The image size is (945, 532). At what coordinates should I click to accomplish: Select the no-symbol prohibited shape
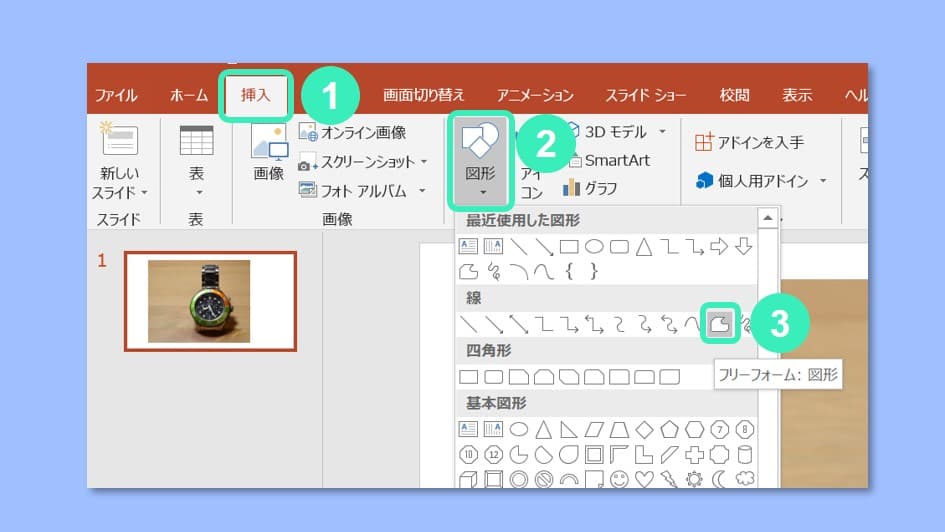[x=544, y=480]
